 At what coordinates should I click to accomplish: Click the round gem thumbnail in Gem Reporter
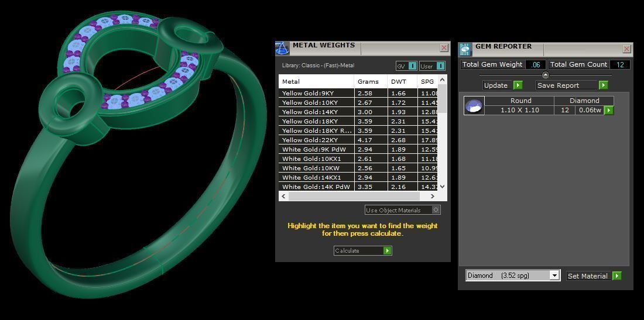point(474,105)
